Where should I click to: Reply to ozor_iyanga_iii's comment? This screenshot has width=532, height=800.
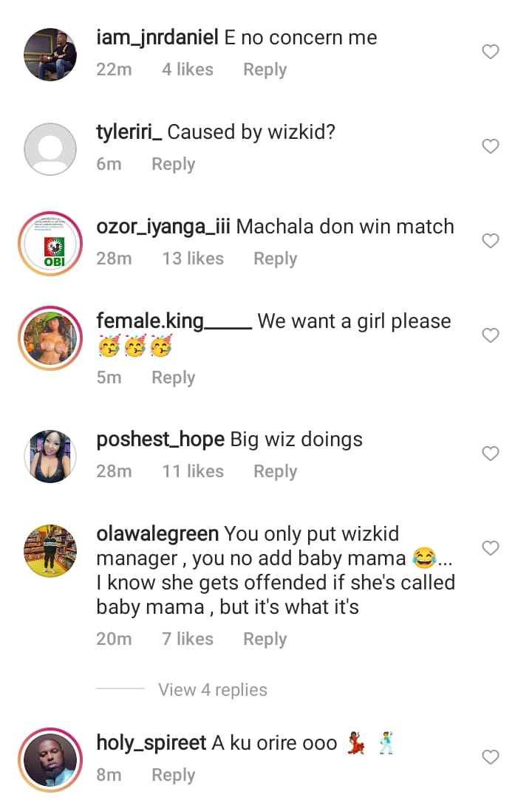tap(275, 259)
